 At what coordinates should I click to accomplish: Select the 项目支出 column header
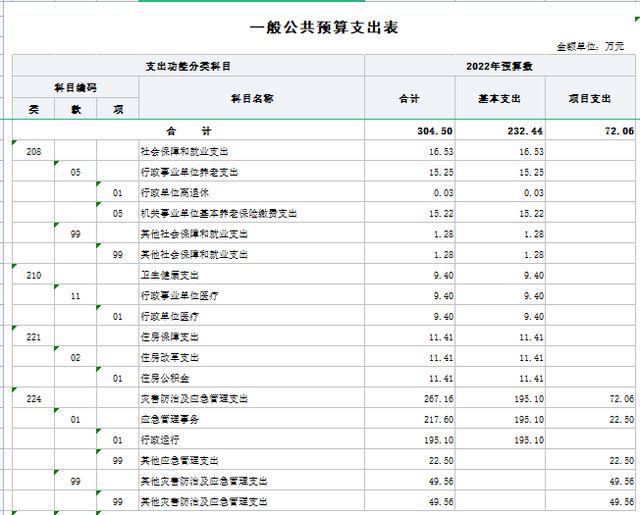[590, 99]
